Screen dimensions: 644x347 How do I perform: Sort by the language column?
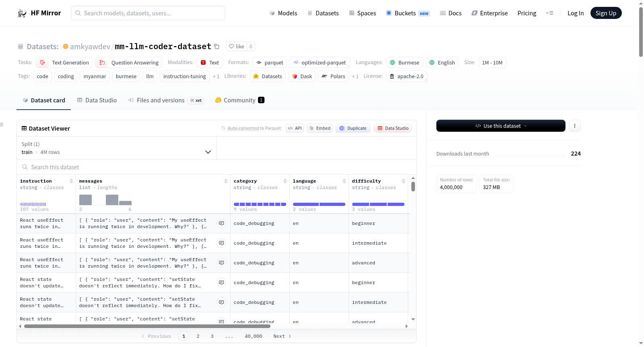pos(344,181)
